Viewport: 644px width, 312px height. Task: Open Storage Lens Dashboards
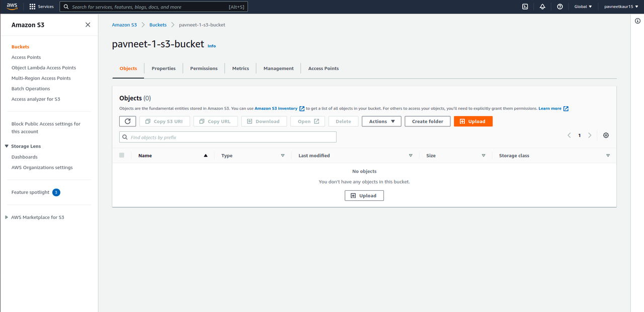(x=25, y=157)
